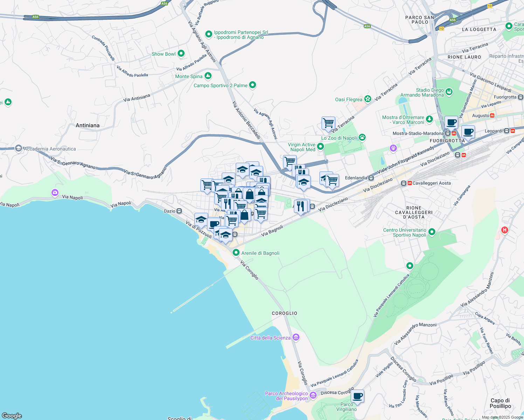Select the coffee marker near Via di Pozzuoli

pos(214,225)
